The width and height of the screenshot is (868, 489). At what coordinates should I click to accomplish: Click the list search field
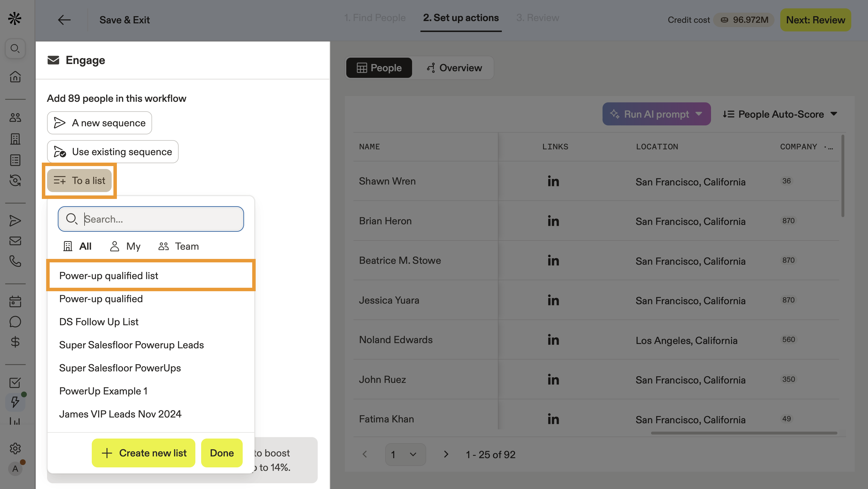coord(151,219)
